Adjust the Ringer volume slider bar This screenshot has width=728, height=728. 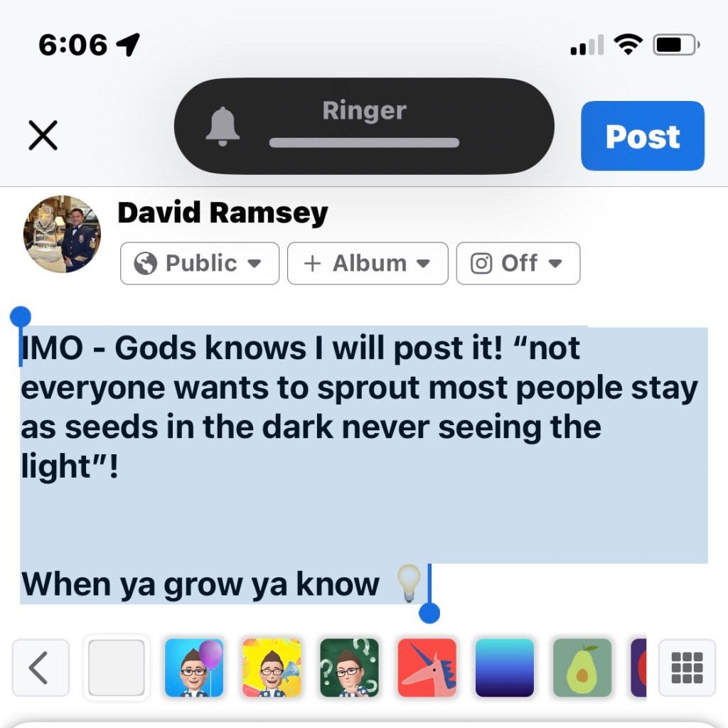click(x=364, y=142)
